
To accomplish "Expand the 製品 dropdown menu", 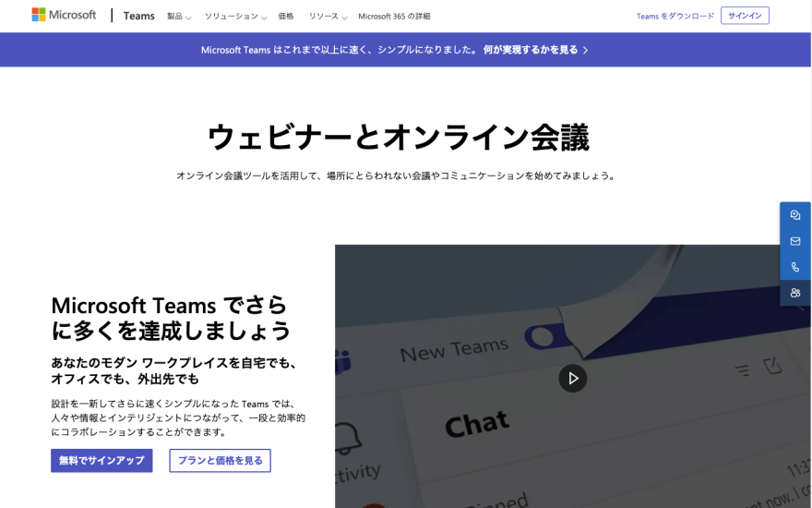I will tap(179, 17).
